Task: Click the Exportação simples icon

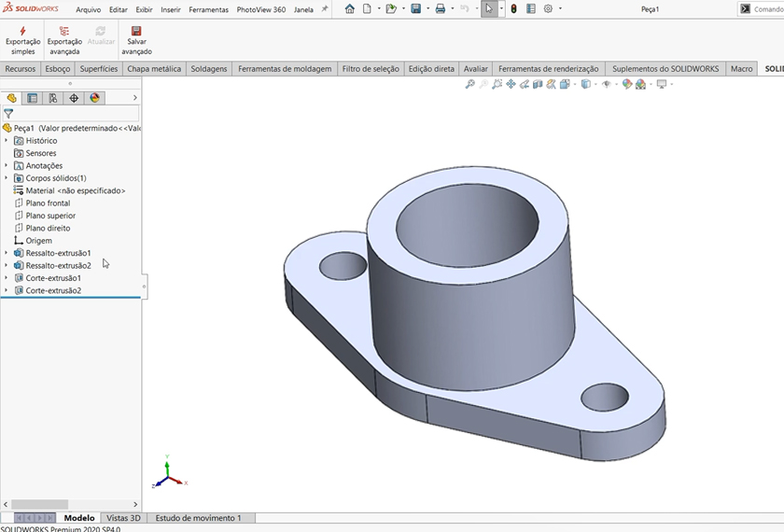Action: pyautogui.click(x=22, y=32)
